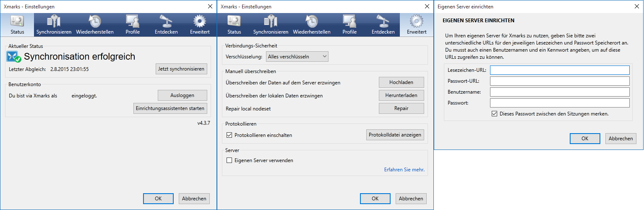Click the Xmarks sync success status icon

coord(14,57)
